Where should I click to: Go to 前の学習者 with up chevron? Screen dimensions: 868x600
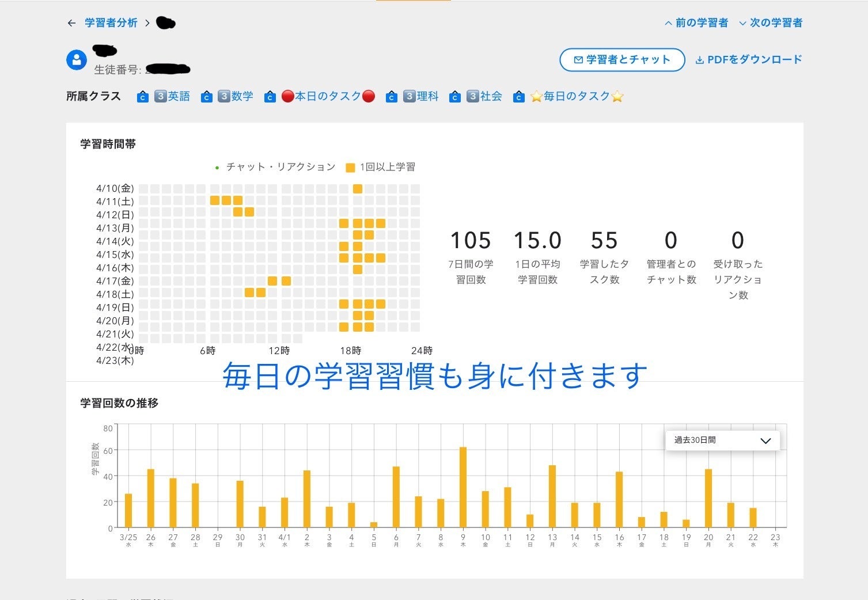click(x=696, y=23)
